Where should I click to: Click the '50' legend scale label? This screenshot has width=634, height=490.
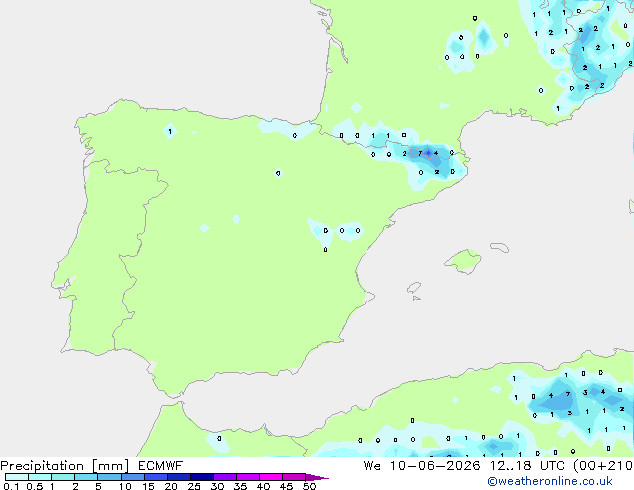pyautogui.click(x=309, y=486)
